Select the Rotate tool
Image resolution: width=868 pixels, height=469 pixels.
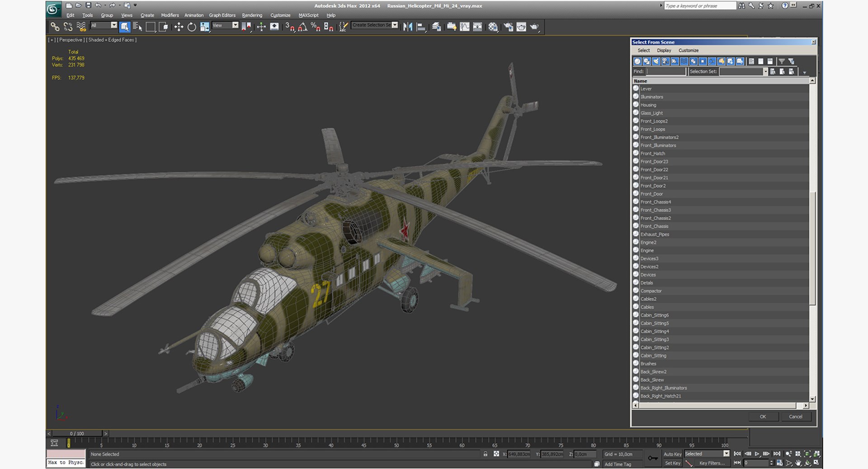192,27
